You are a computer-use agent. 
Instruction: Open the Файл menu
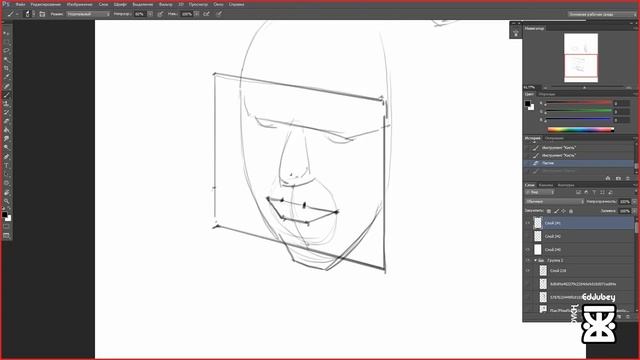click(20, 4)
